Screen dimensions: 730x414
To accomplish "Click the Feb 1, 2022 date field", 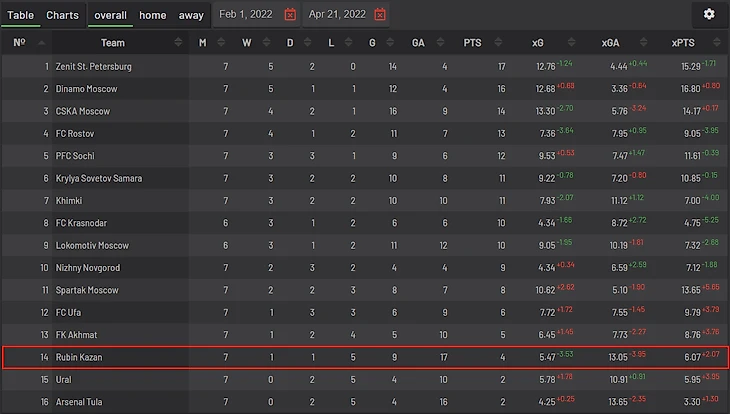I will click(x=248, y=15).
